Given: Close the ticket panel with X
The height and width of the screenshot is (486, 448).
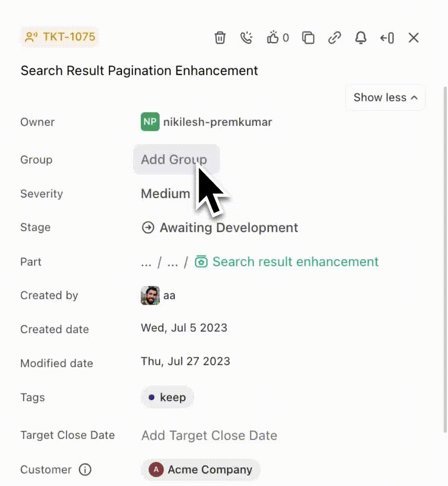Looking at the screenshot, I should [x=413, y=38].
